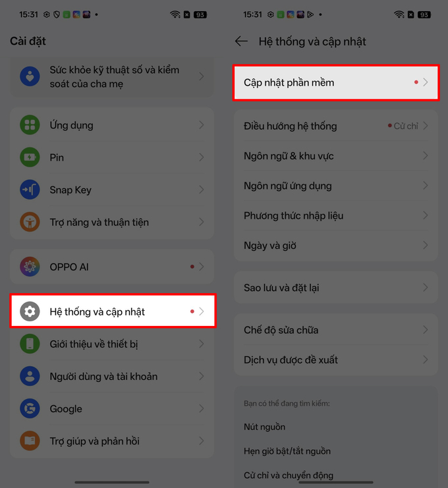Tap the Trợ năng accessibility icon
The width and height of the screenshot is (448, 488).
point(30,222)
